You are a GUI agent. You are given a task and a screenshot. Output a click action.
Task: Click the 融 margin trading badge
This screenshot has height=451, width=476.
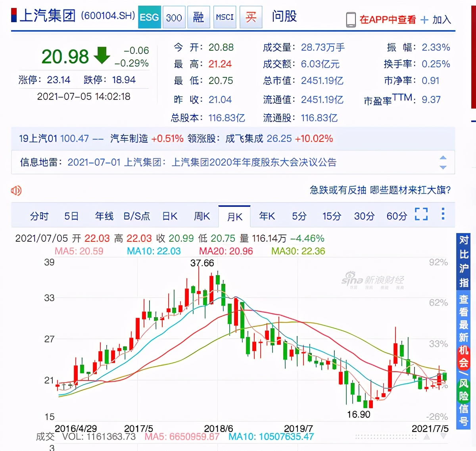[x=198, y=17]
